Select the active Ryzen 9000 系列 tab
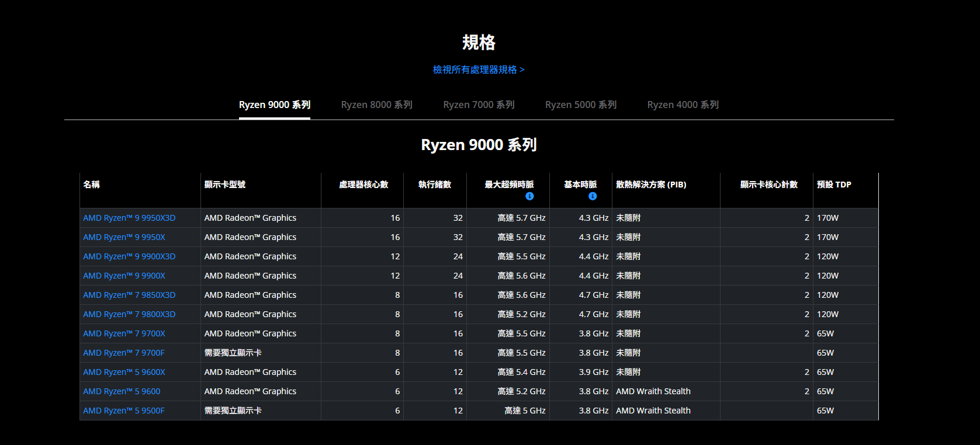Screen dimensions: 980x445 (x=274, y=105)
